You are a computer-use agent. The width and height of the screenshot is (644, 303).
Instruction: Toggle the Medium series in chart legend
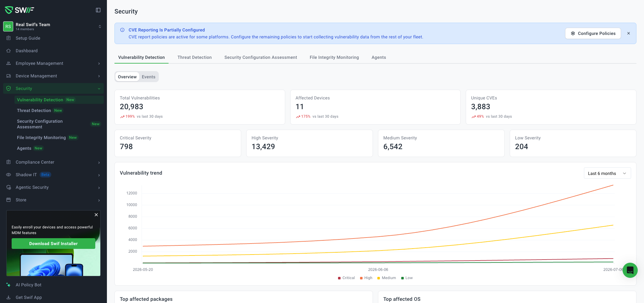coord(386,278)
